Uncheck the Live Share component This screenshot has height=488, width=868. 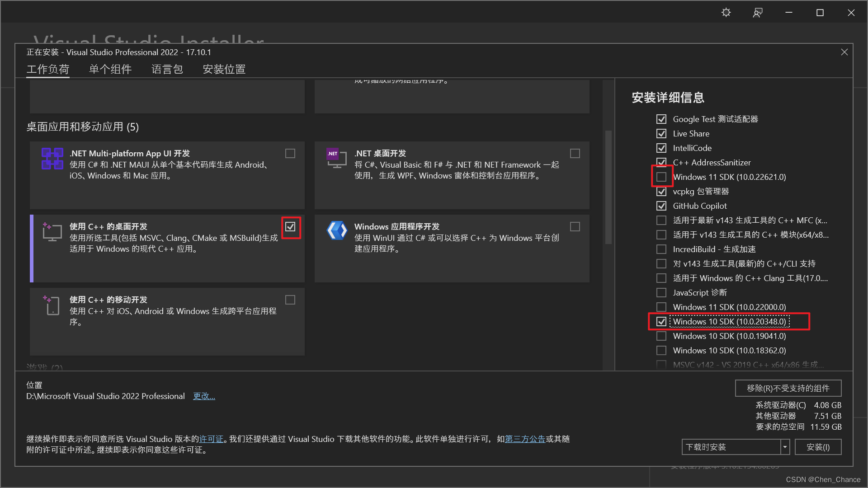pos(661,134)
